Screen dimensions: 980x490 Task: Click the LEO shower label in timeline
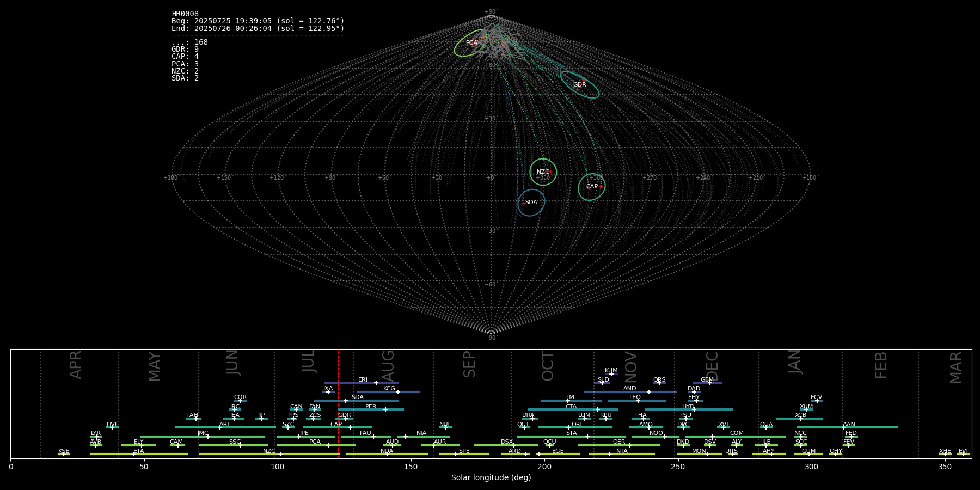pos(635,397)
